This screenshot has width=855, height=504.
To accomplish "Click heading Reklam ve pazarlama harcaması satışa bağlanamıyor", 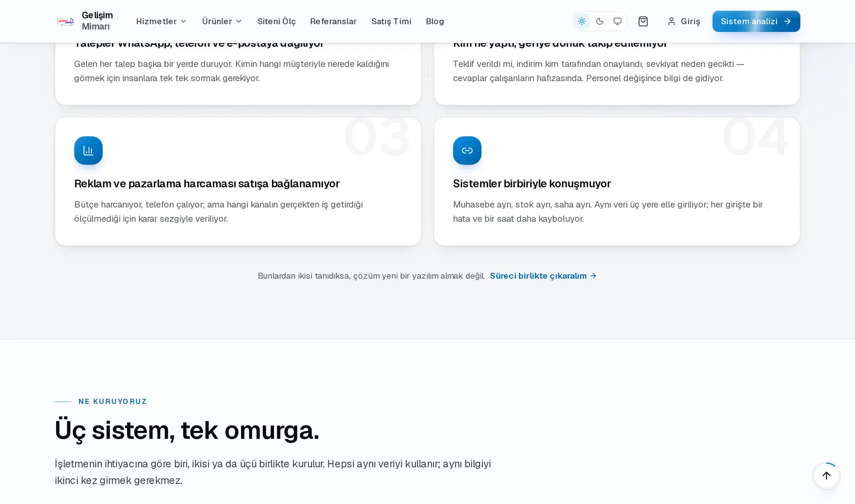I will tap(207, 184).
